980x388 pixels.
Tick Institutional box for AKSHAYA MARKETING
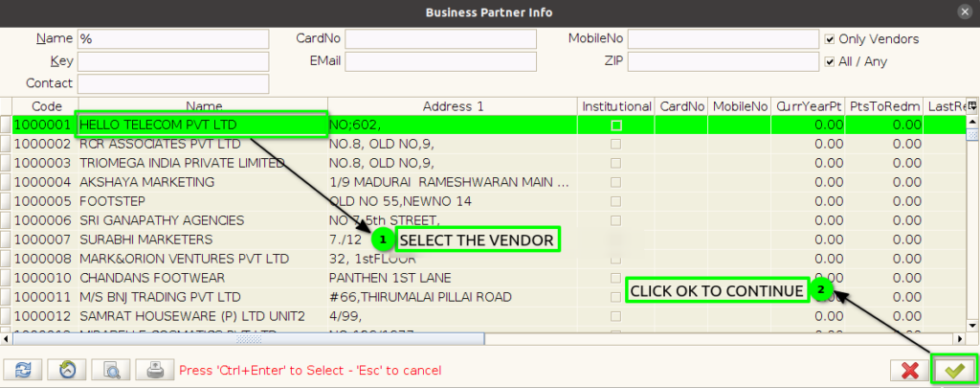616,182
